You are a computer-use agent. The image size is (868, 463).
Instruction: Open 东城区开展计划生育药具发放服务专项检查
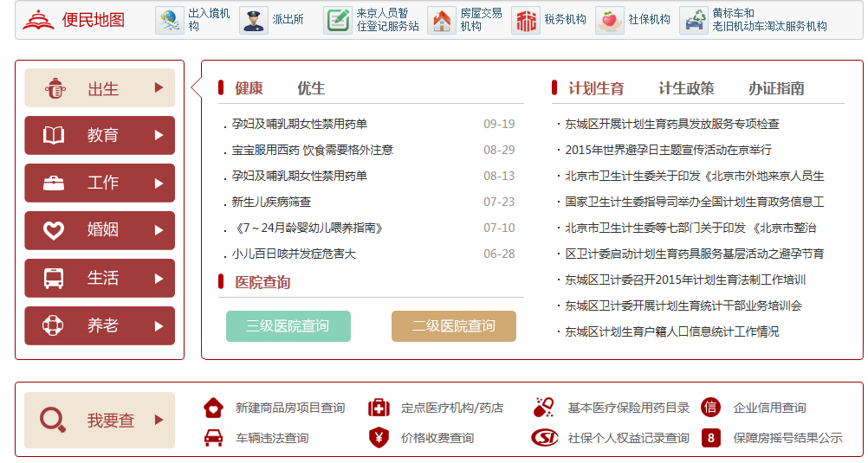[x=672, y=124]
